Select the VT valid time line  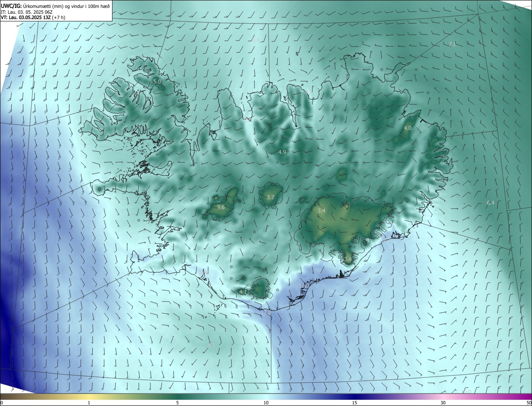pyautogui.click(x=33, y=17)
